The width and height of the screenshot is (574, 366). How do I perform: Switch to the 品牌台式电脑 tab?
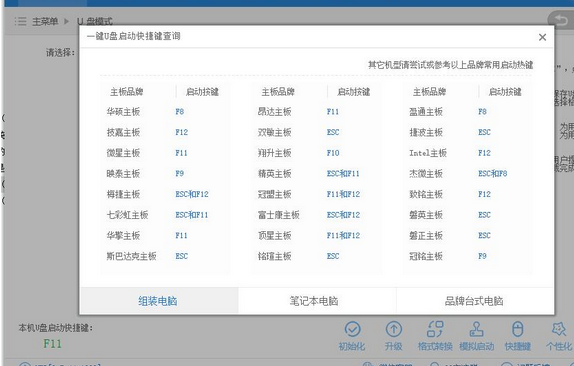(475, 301)
